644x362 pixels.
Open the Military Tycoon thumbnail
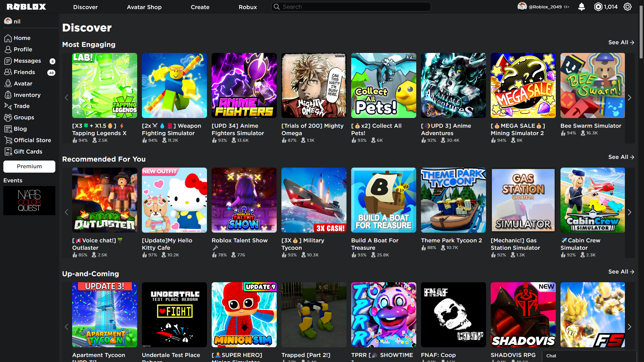click(314, 200)
